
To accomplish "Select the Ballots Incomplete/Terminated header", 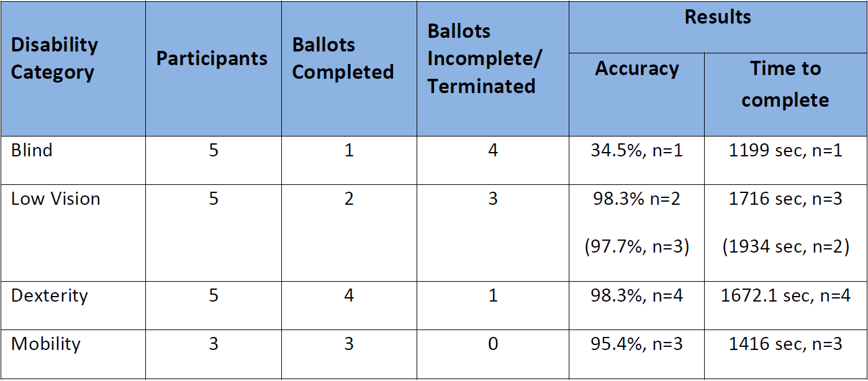I will (x=492, y=68).
